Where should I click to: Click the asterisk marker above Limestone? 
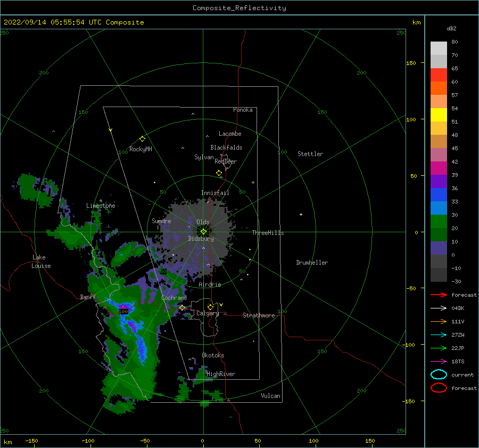[x=101, y=201]
